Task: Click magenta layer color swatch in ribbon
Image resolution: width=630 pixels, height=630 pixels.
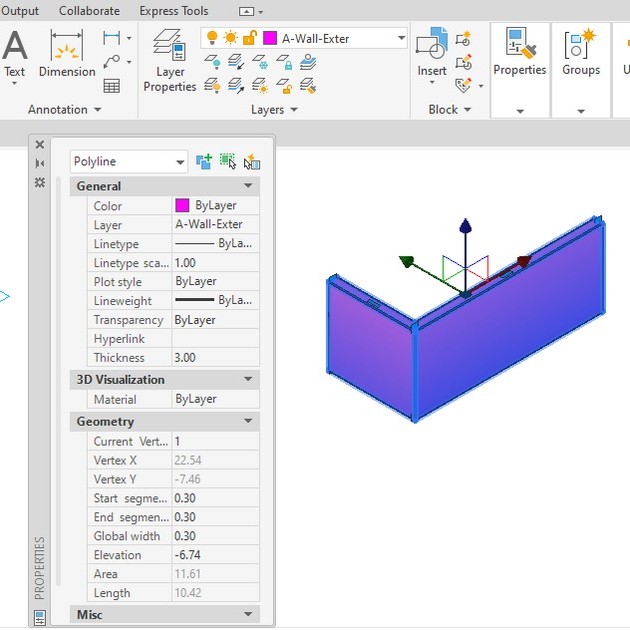Action: coord(270,38)
